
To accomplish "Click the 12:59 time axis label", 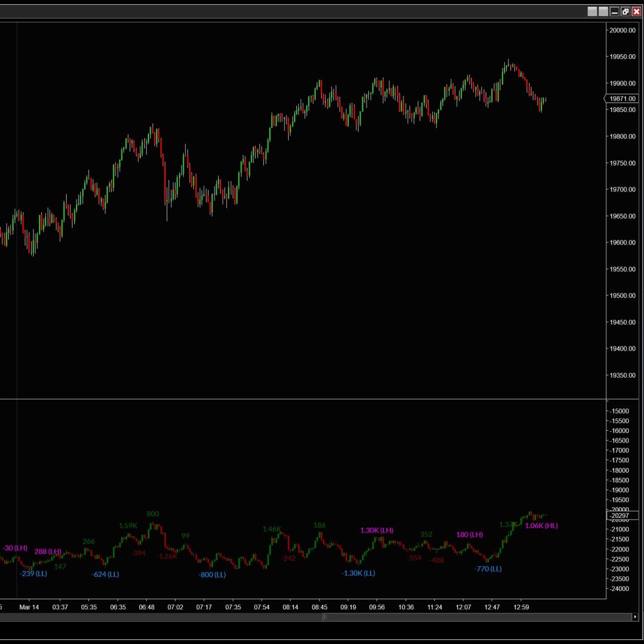I will coord(521,607).
